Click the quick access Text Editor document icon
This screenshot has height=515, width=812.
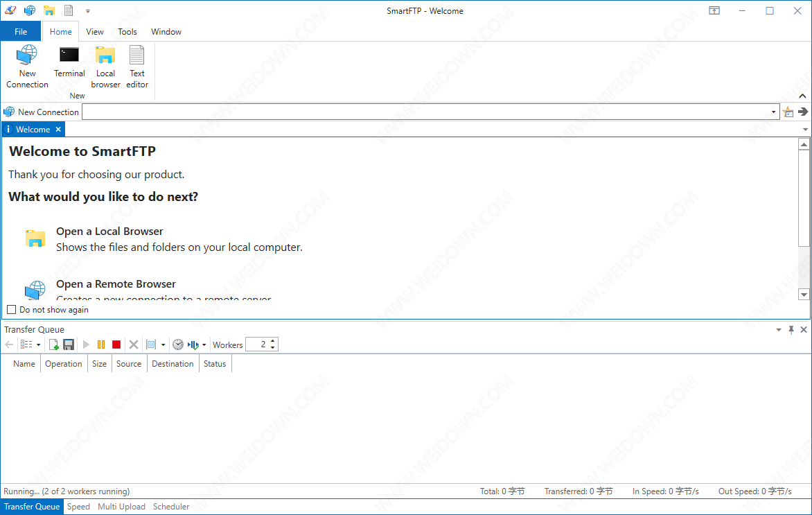[69, 10]
